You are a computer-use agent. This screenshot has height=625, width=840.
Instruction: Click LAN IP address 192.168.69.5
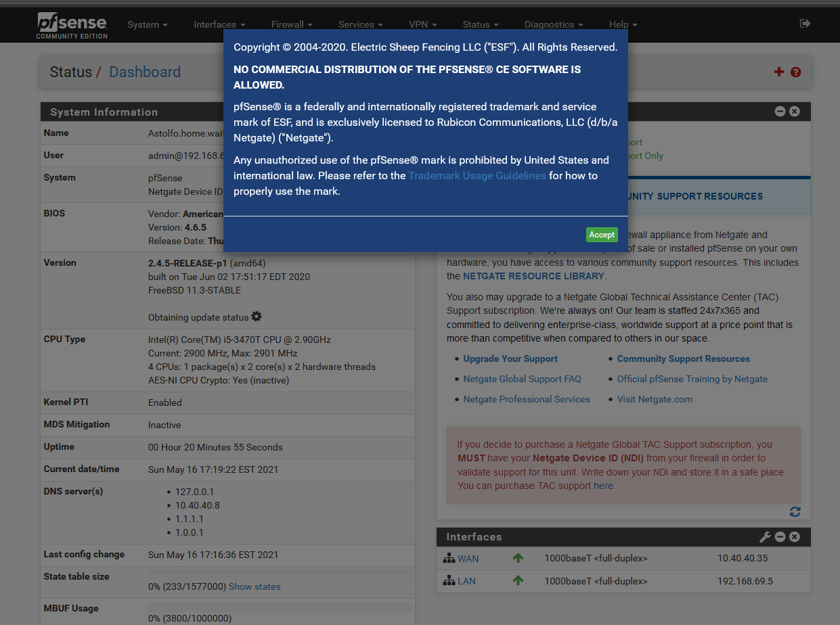pyautogui.click(x=745, y=581)
